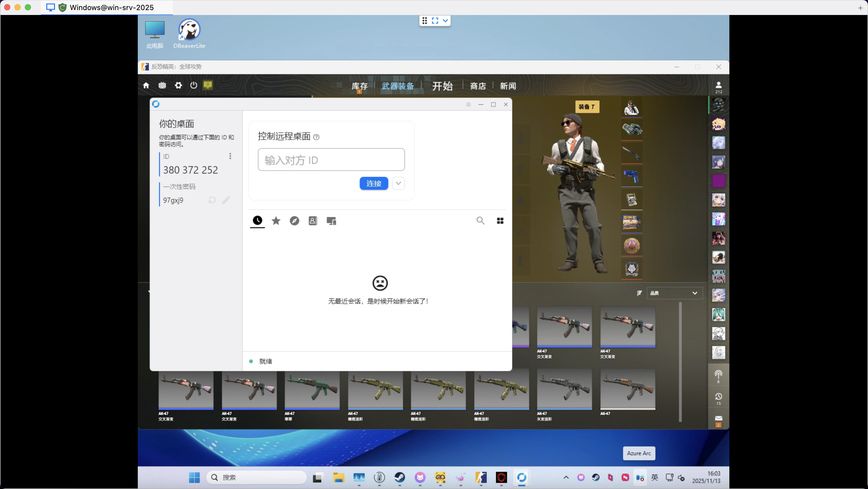Viewport: 868px width, 489px height.
Task: Click the 输入对方 ID input field
Action: click(x=331, y=159)
